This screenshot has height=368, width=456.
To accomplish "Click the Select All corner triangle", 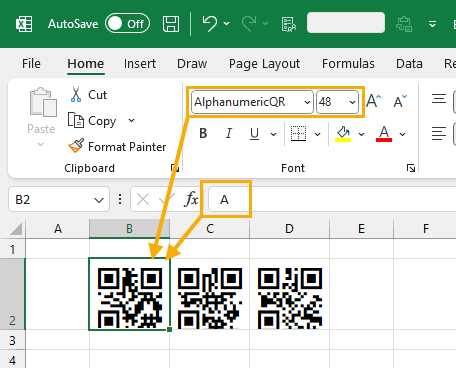I will [x=16, y=229].
